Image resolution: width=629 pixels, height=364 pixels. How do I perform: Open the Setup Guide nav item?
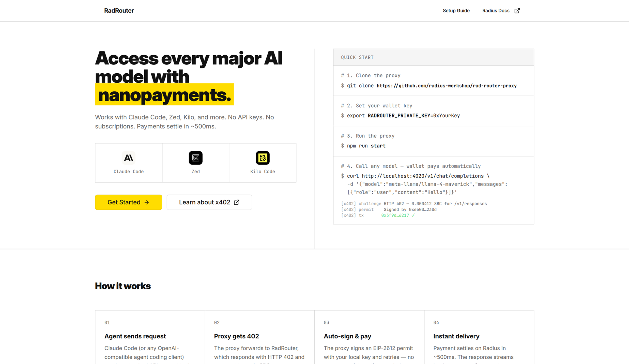[456, 11]
